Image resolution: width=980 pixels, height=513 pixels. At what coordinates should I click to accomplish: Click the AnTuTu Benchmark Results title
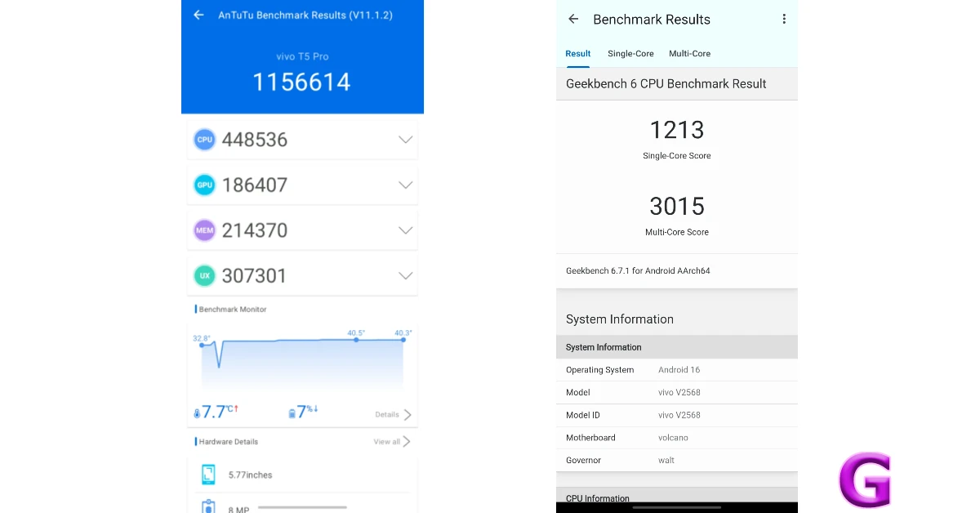305,16
